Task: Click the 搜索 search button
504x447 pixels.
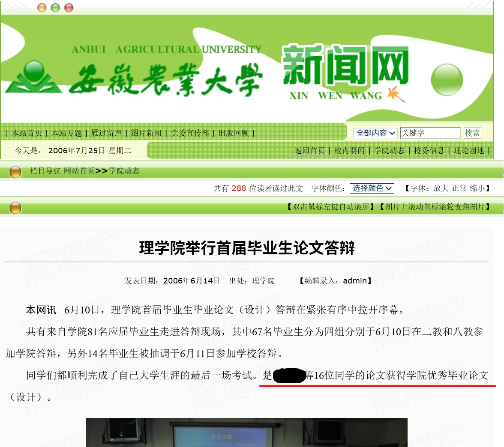Action: (x=472, y=133)
